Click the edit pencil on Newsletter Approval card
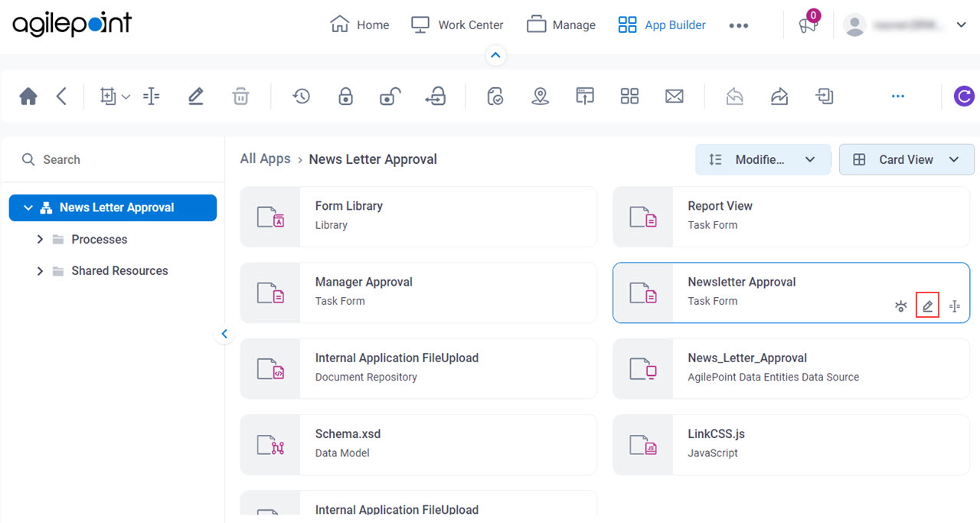 927,306
